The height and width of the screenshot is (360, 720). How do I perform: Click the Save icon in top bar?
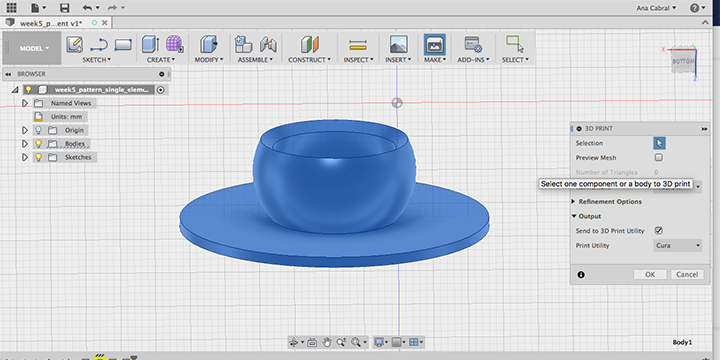click(65, 8)
